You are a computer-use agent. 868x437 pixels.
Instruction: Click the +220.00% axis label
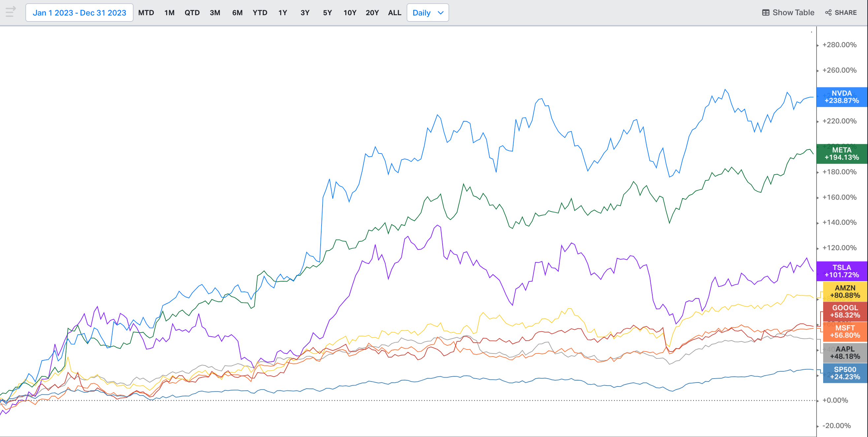(839, 121)
